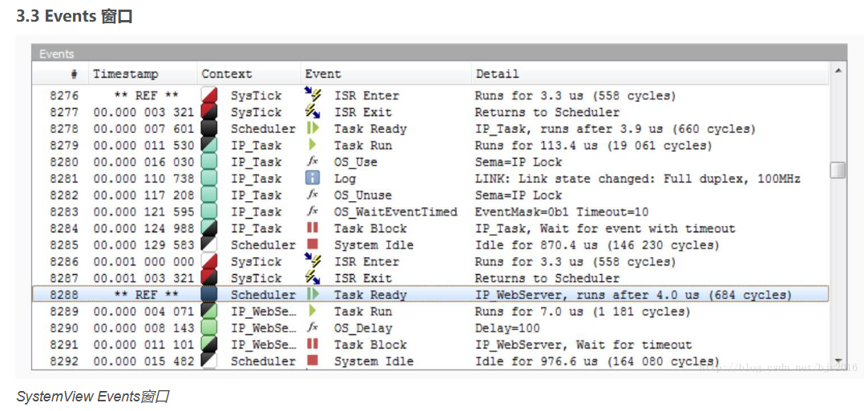
Task: Click the vertical scrollbar thumb in Events window
Action: click(x=838, y=170)
